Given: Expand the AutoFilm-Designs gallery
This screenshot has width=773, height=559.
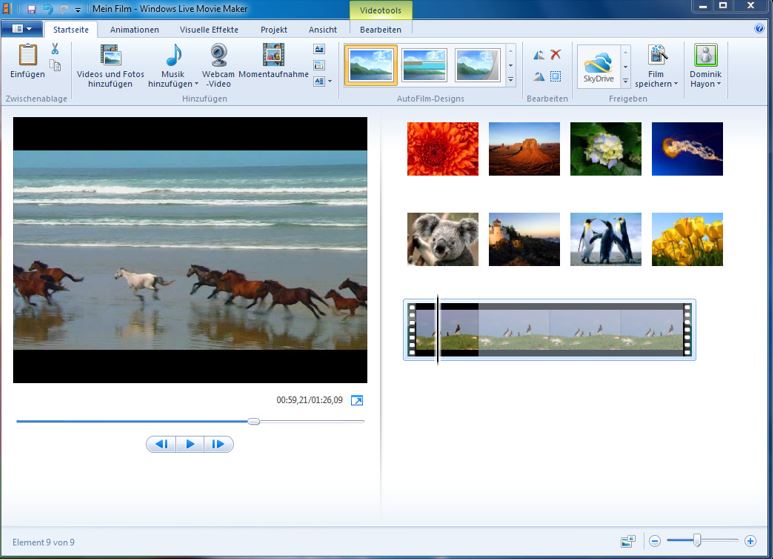Looking at the screenshot, I should click(511, 79).
